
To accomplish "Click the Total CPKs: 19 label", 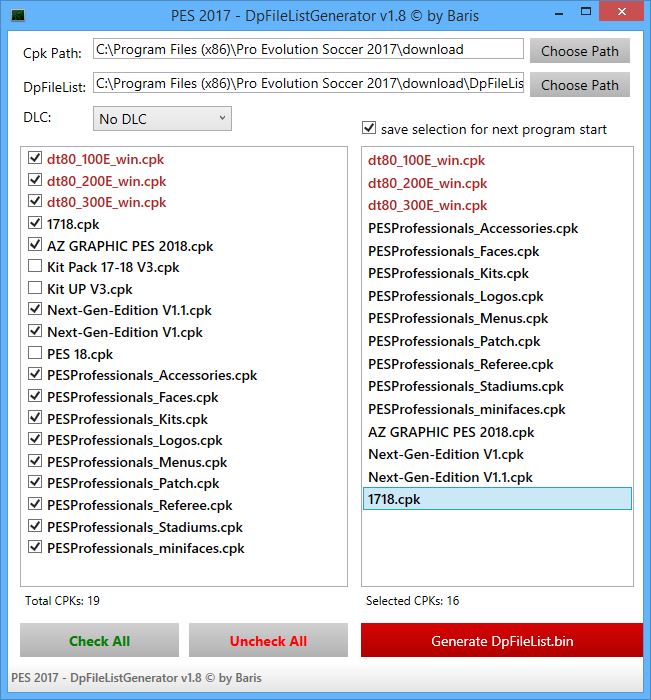I will point(62,600).
